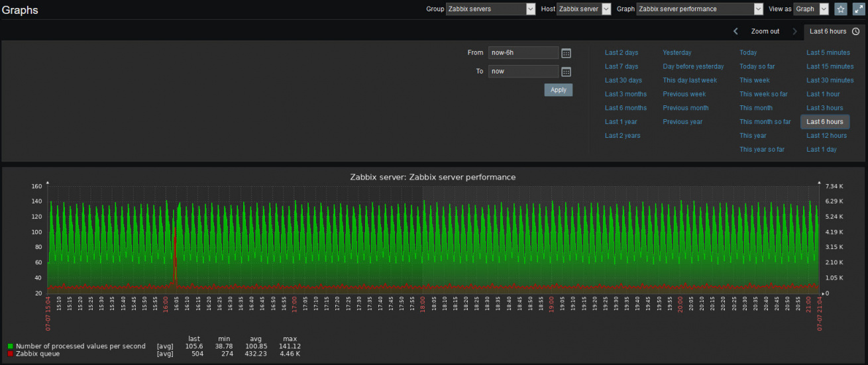The height and width of the screenshot is (365, 868).
Task: Open the View as dropdown
Action: (x=811, y=9)
